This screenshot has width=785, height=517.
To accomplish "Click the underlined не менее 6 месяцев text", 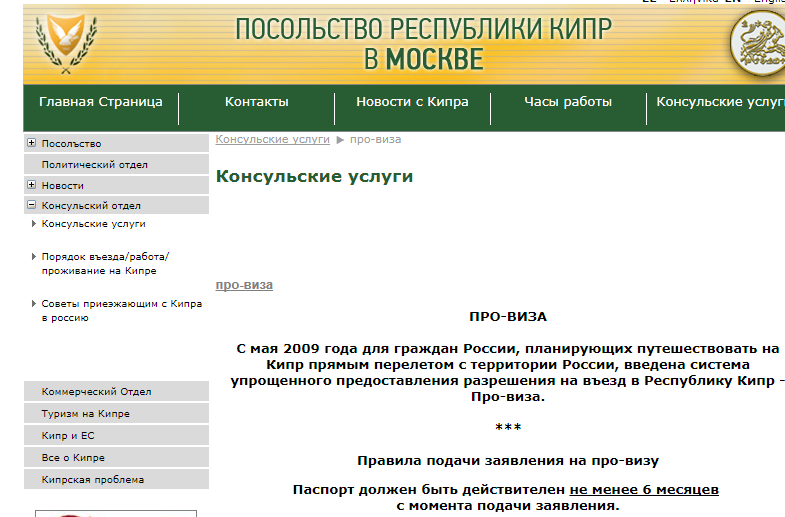I will pyautogui.click(x=644, y=489).
